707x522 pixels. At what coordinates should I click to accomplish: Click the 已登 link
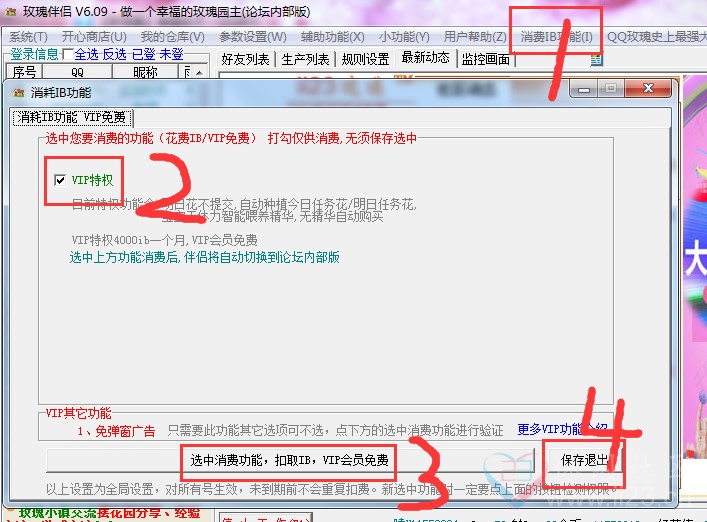pos(143,54)
